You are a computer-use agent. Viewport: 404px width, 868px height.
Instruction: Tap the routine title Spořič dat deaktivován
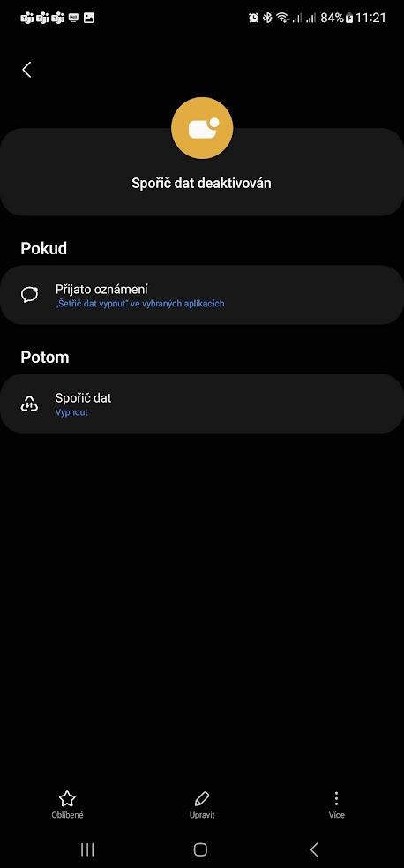click(x=202, y=184)
